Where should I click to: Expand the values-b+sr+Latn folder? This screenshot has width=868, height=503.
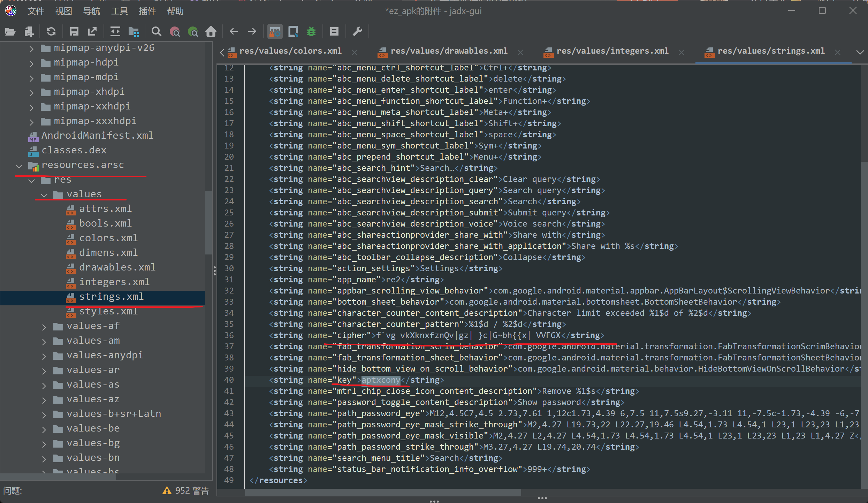coord(44,414)
